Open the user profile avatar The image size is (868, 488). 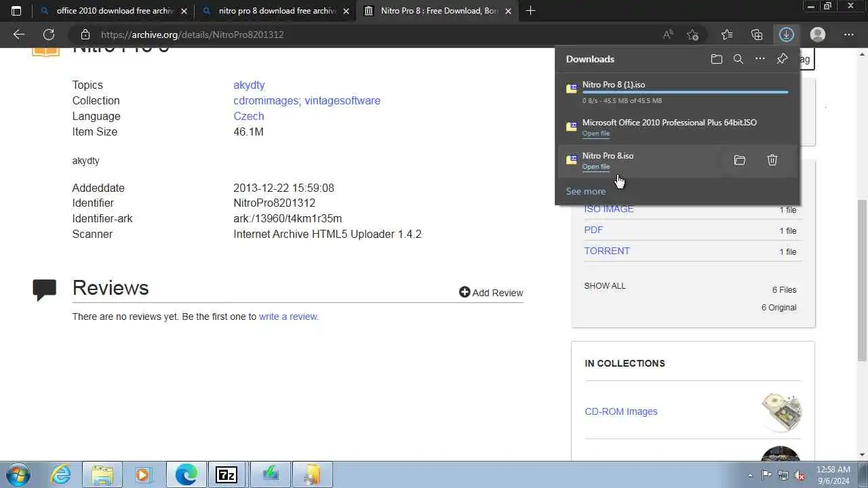coord(818,35)
